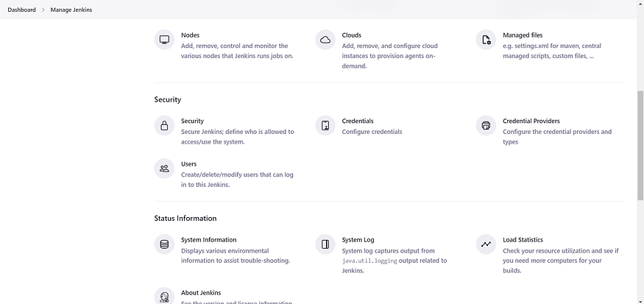Screen dimensions: 644x304
Task: Click the Clouds cloud icon
Action: [x=325, y=39]
